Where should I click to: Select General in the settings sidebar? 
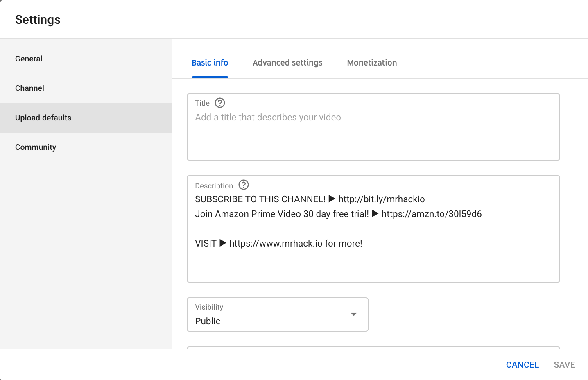coord(29,59)
